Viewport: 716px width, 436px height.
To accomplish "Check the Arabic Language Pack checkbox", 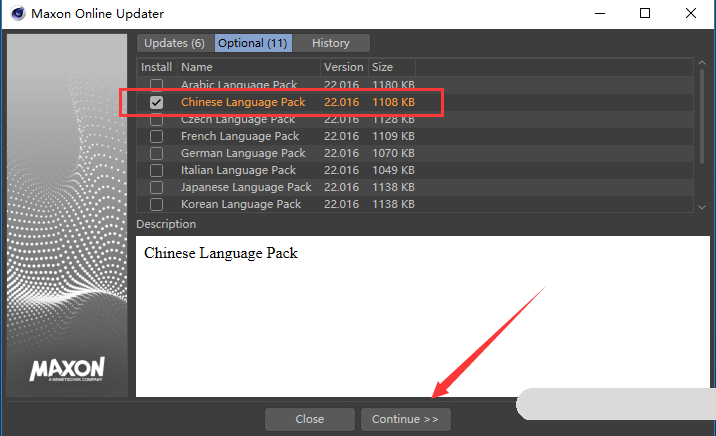I will 156,85.
